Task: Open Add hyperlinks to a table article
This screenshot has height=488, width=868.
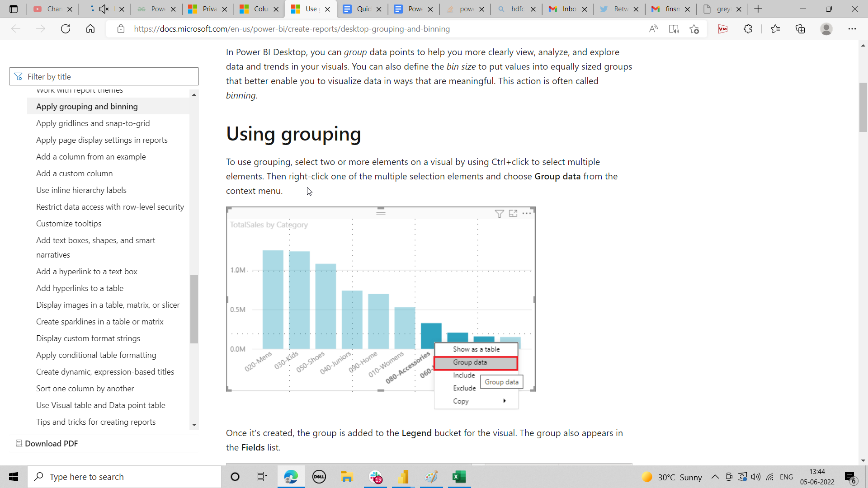Action: coord(80,288)
